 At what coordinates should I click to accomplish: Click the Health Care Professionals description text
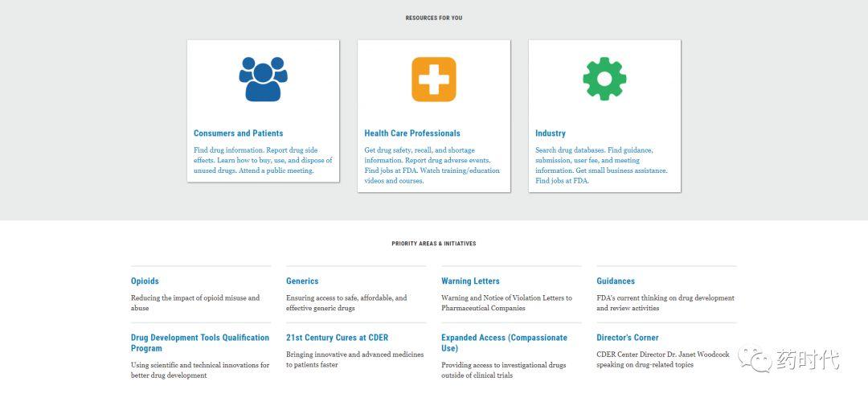pyautogui.click(x=432, y=165)
